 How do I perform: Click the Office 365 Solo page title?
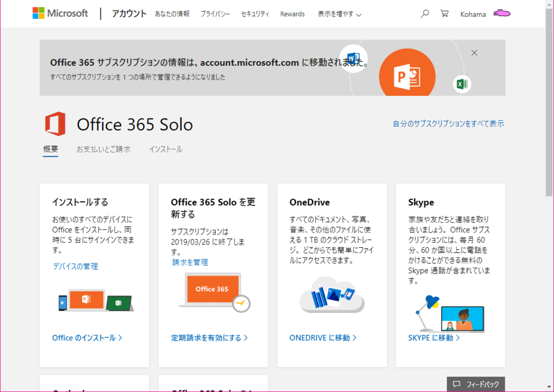point(135,125)
